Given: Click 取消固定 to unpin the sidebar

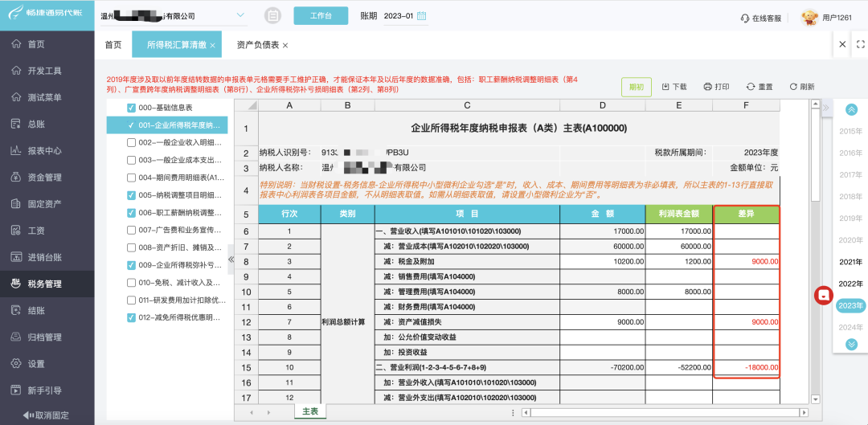Looking at the screenshot, I should coord(47,415).
